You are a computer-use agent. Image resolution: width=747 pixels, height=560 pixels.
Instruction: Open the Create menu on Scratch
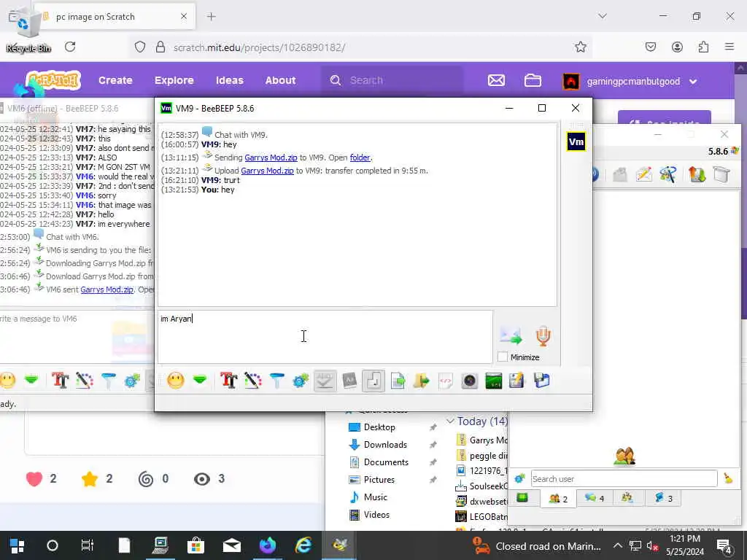pos(115,80)
